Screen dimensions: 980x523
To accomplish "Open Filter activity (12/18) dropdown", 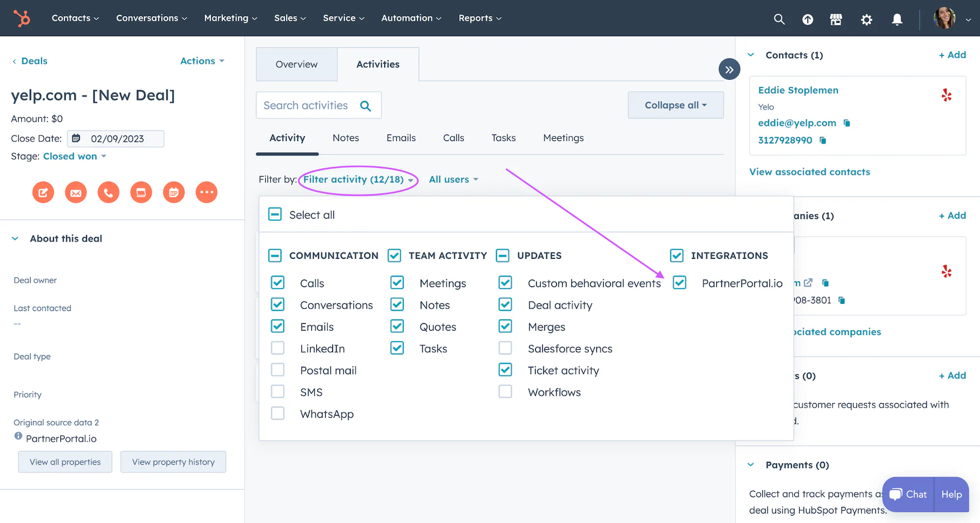I will 358,180.
